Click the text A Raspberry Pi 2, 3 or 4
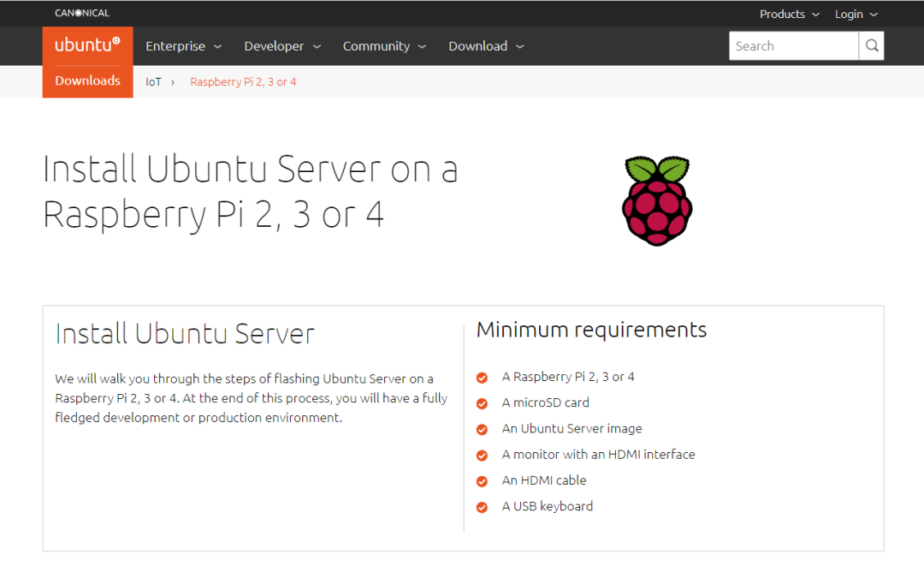924x566 pixels. [567, 377]
